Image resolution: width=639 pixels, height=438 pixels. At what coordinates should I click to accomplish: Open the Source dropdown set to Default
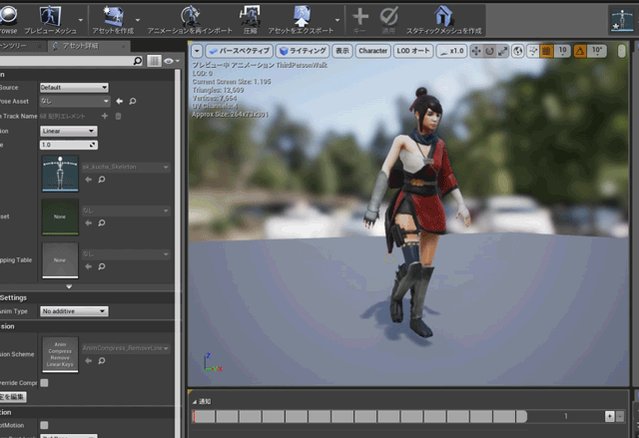74,87
